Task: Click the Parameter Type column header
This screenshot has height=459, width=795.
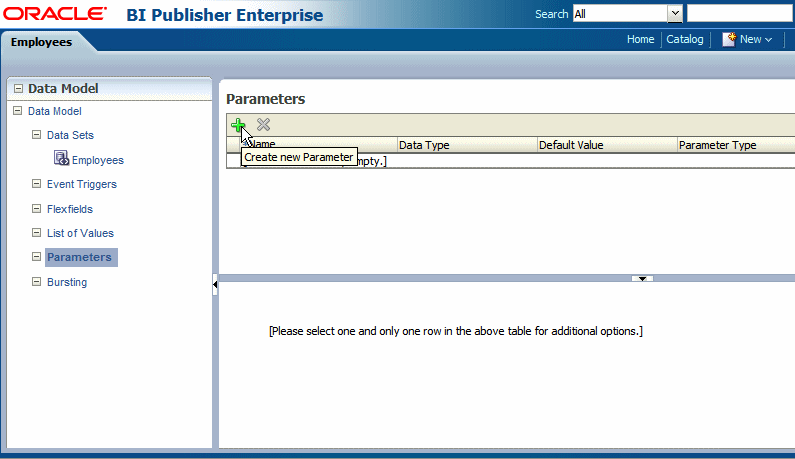Action: click(736, 145)
